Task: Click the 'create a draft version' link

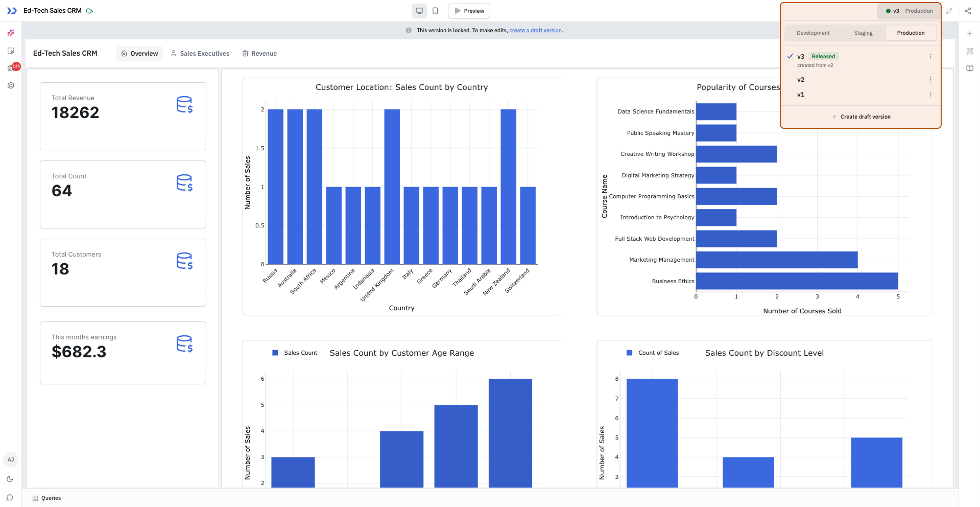Action: (535, 30)
